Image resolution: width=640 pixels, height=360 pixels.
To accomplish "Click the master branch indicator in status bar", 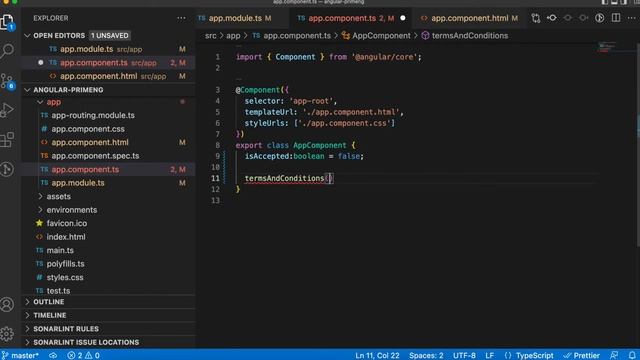I will [20, 355].
